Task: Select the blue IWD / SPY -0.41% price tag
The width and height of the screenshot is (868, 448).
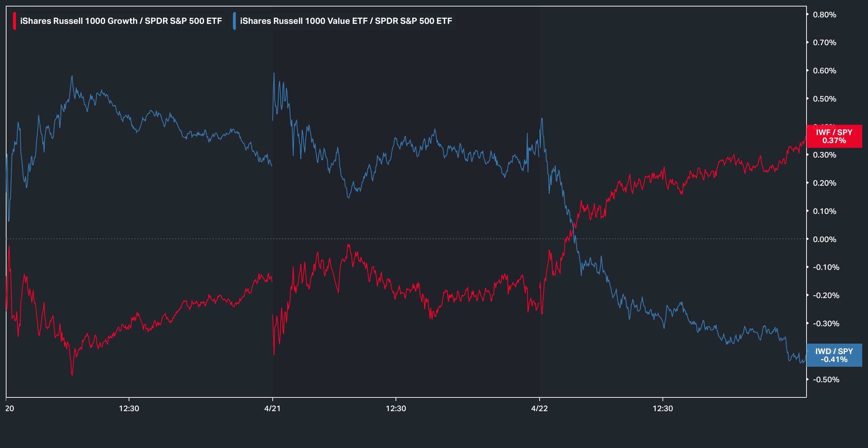Action: pyautogui.click(x=834, y=355)
